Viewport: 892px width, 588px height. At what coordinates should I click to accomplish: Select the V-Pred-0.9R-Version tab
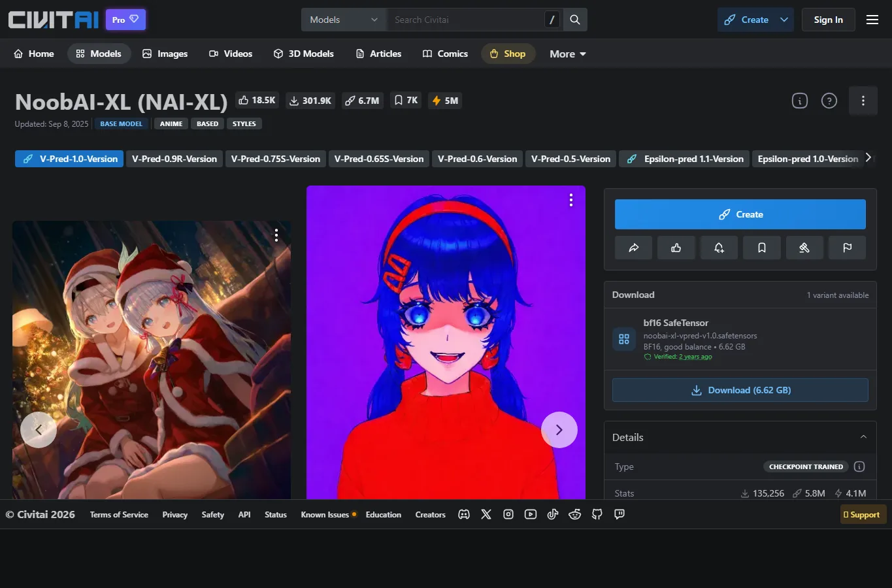[x=174, y=159]
